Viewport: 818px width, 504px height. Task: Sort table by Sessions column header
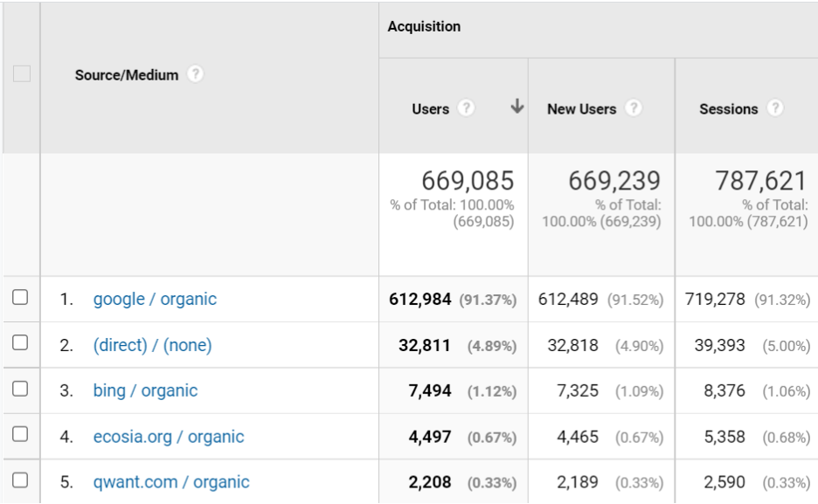pos(728,109)
